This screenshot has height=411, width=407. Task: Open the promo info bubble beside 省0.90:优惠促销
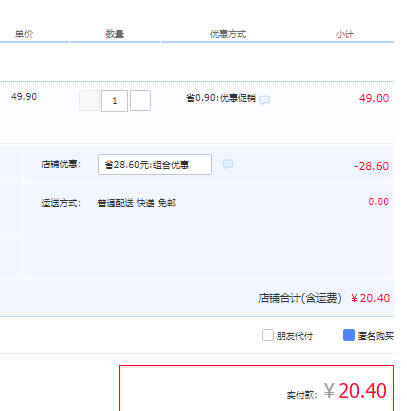[264, 100]
